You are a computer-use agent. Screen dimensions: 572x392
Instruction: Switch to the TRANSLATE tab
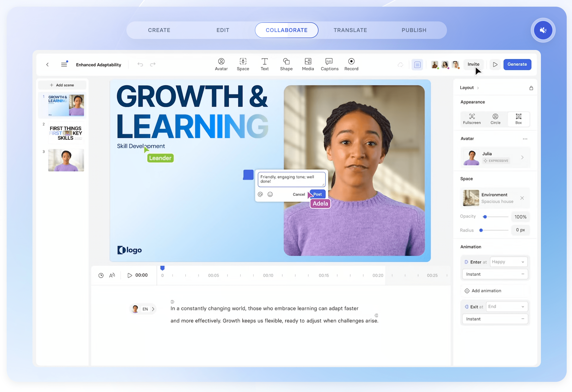tap(350, 30)
